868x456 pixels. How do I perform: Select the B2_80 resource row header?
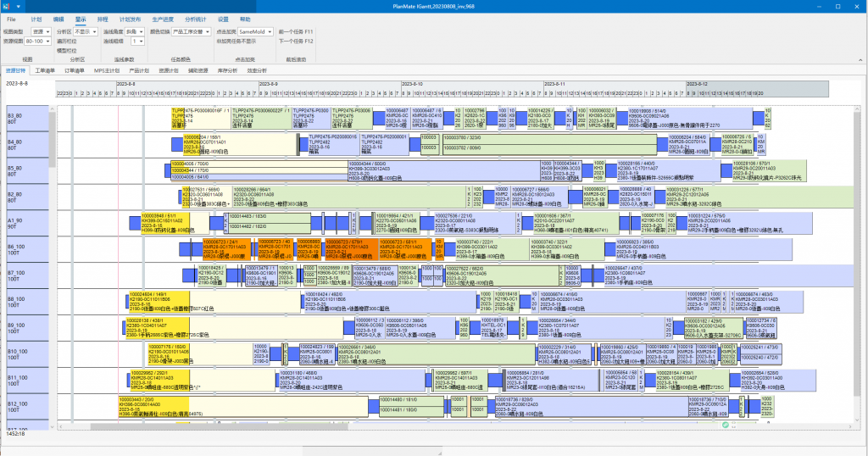coord(28,197)
